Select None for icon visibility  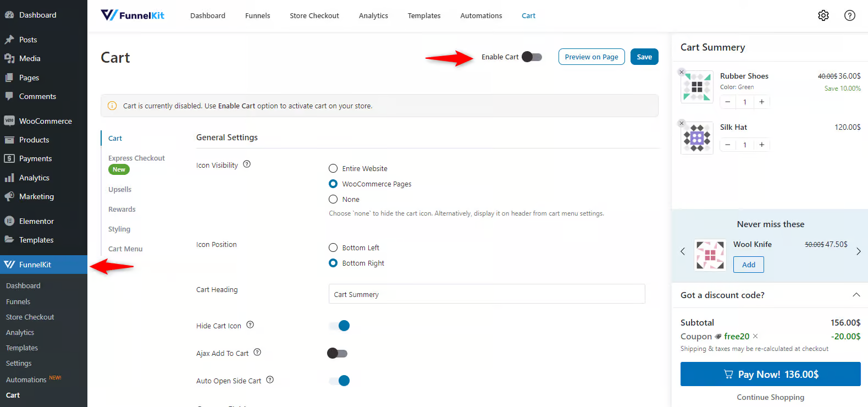[x=333, y=199]
